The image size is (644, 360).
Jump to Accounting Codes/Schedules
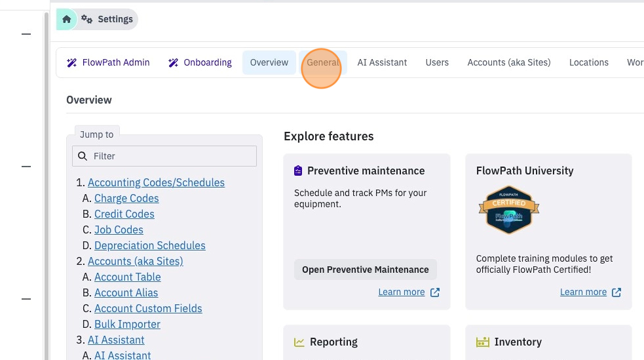(156, 182)
